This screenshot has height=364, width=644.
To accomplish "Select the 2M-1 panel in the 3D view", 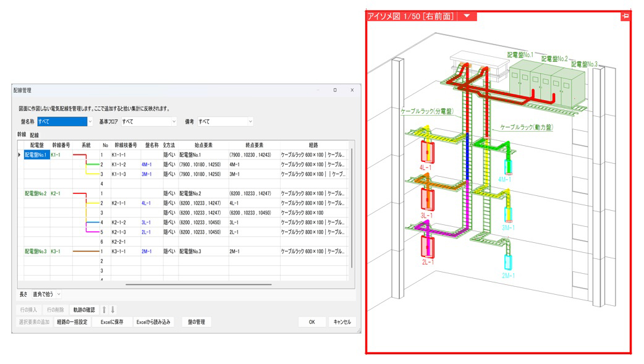I will tap(508, 261).
